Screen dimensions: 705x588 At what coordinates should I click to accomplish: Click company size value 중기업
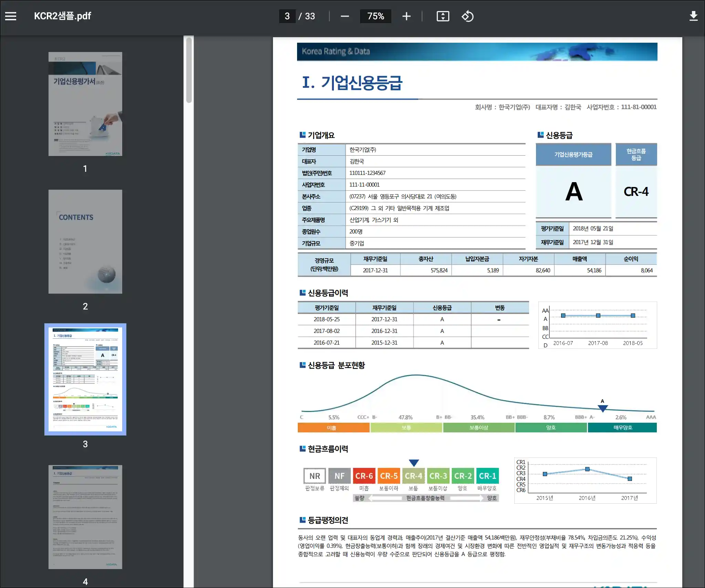(x=356, y=243)
